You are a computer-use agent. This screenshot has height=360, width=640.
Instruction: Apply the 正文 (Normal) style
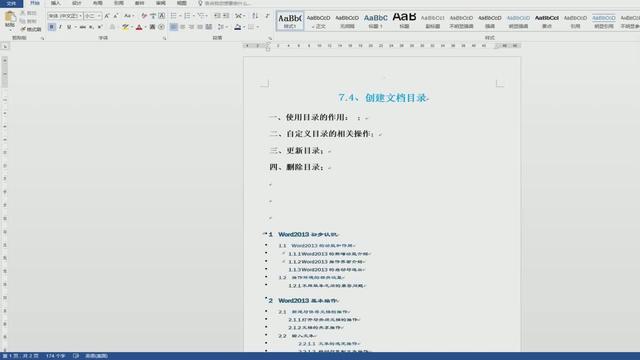tap(318, 21)
